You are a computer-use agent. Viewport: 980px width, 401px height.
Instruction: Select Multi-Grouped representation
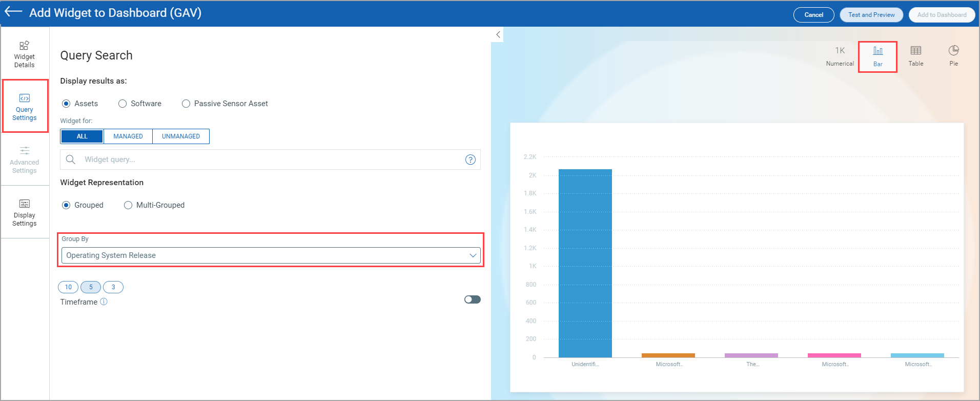click(x=128, y=205)
